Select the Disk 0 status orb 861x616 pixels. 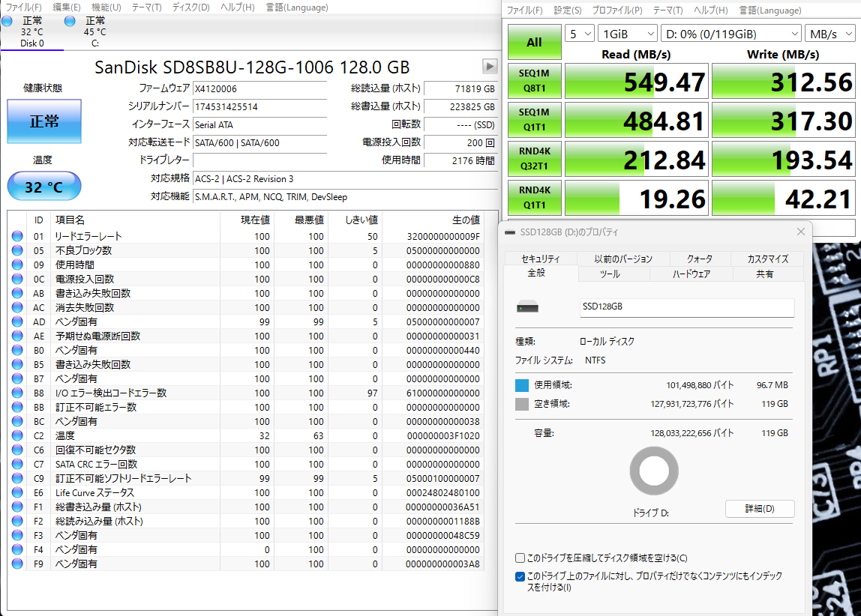tap(7, 21)
